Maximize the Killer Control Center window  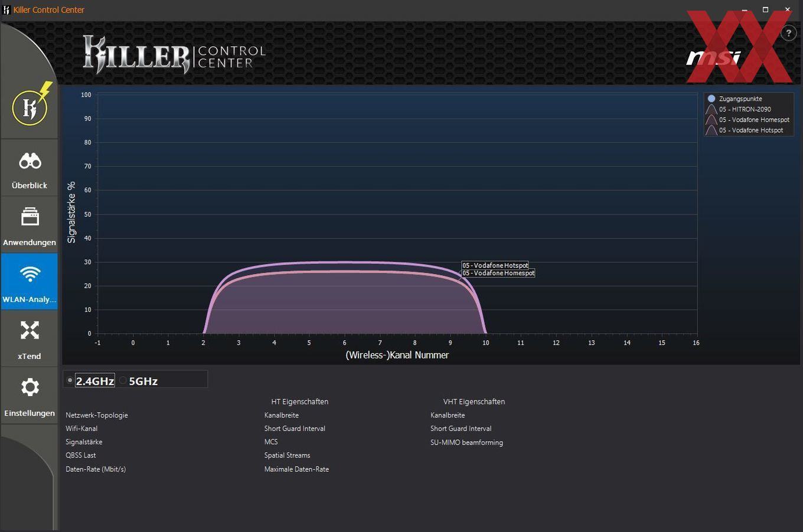[x=765, y=9]
